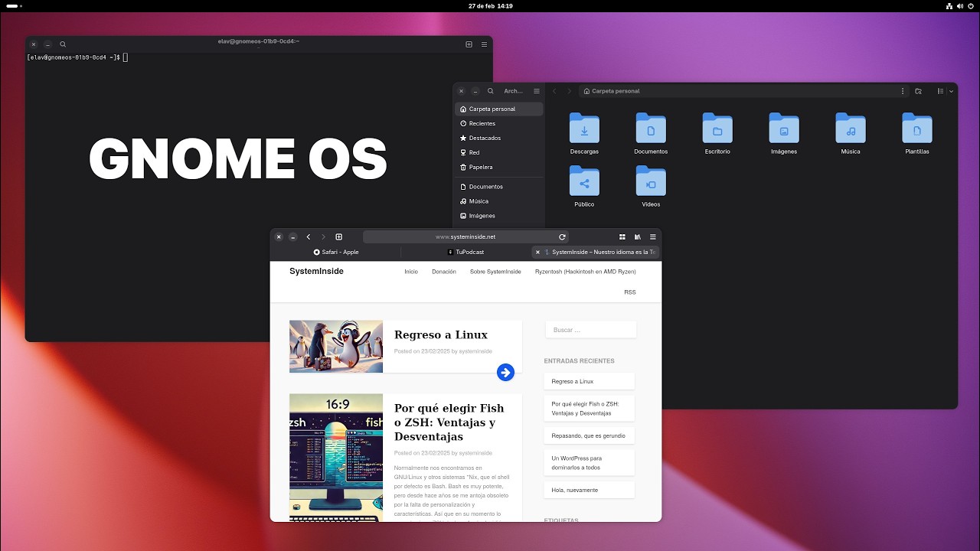The height and width of the screenshot is (551, 980).
Task: Open the Público folder
Action: [584, 187]
